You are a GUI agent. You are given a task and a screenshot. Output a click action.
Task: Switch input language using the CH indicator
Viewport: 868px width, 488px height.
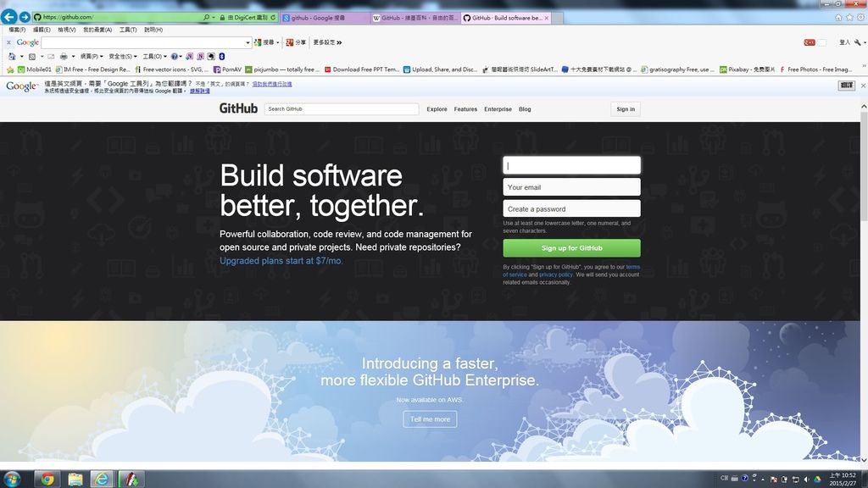click(x=725, y=480)
